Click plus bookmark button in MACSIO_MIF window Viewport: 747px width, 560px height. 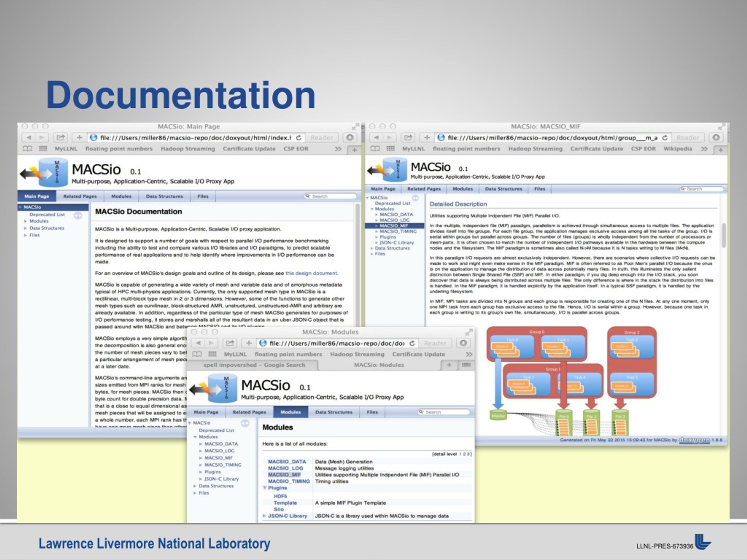427,138
